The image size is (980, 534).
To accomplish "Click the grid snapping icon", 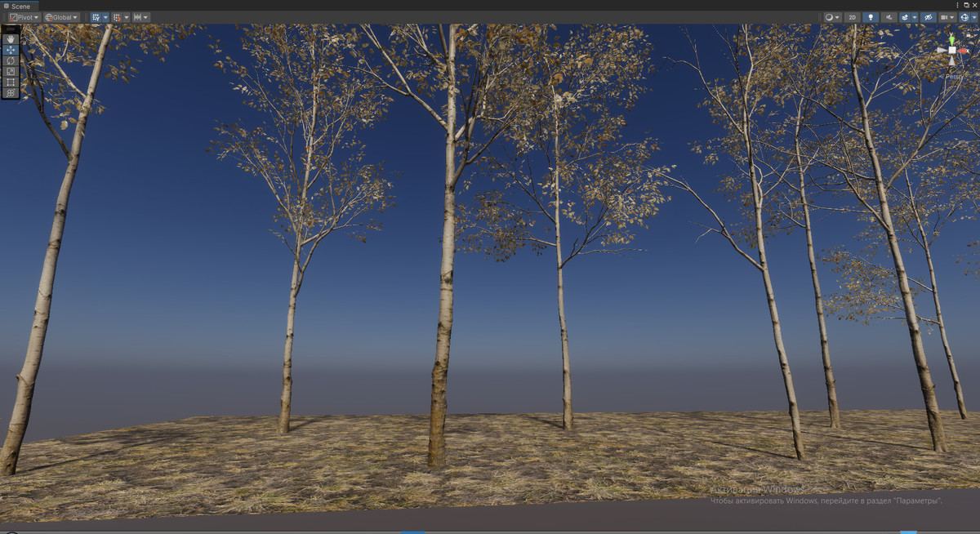I will pyautogui.click(x=96, y=17).
